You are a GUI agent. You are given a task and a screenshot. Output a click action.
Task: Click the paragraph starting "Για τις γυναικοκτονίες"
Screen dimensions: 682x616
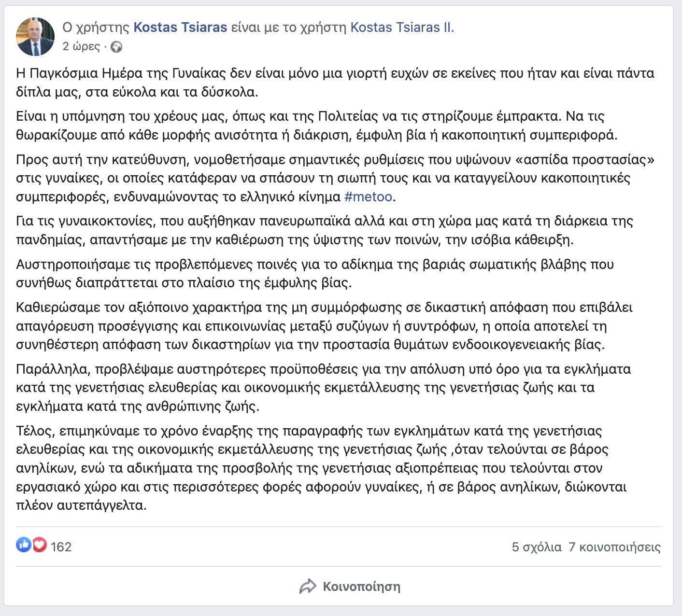pyautogui.click(x=324, y=230)
